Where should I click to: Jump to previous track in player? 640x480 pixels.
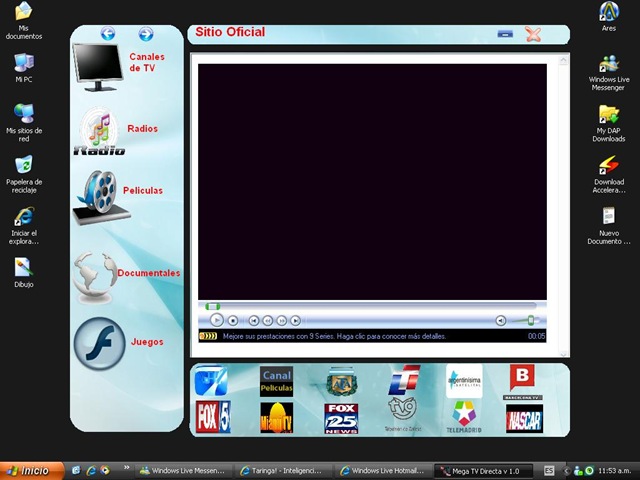[x=253, y=321]
